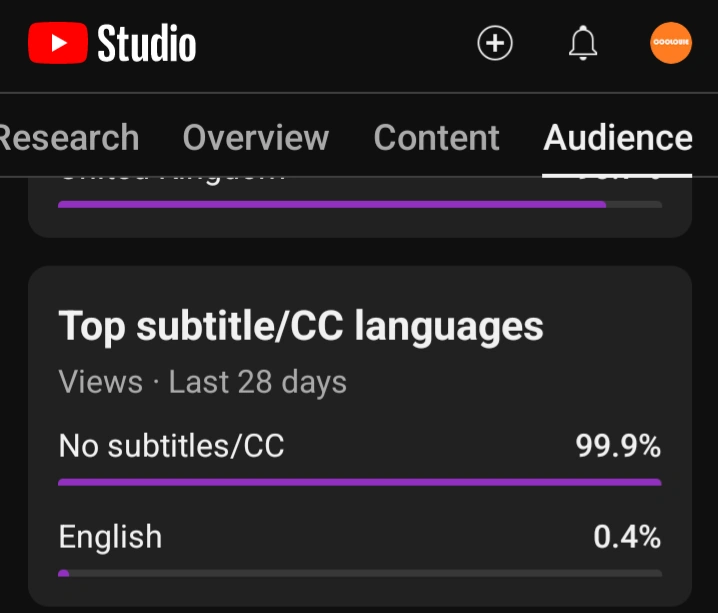The image size is (718, 613).
Task: Click the 0.4% English value
Action: [627, 537]
